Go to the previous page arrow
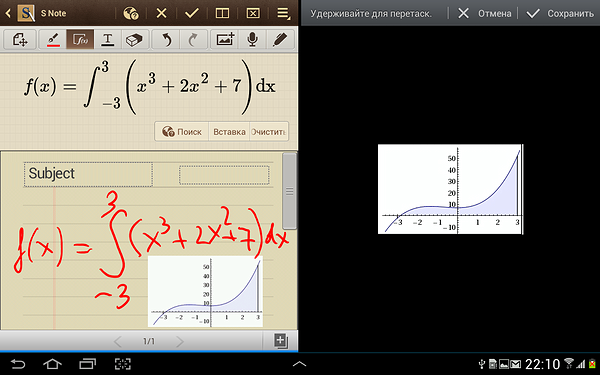 pyautogui.click(x=118, y=341)
